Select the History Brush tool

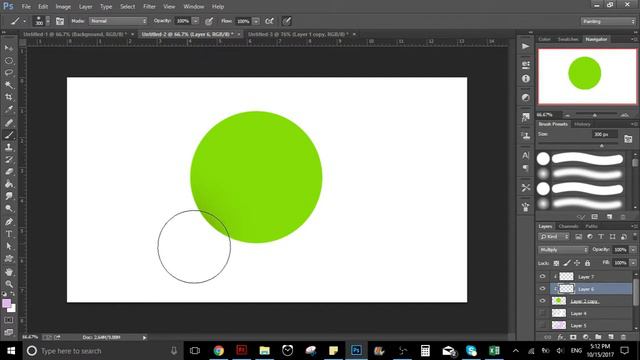coord(9,159)
